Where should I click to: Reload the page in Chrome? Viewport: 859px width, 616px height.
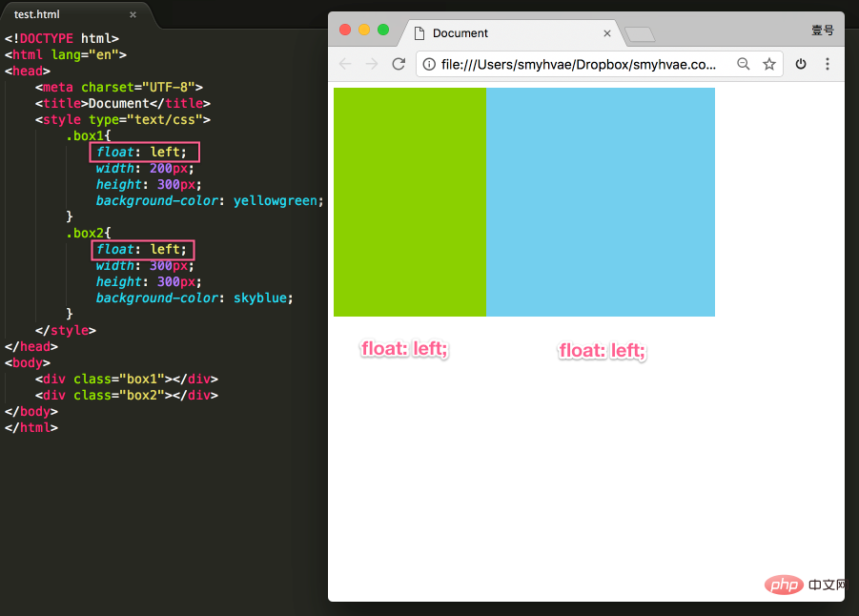399,64
